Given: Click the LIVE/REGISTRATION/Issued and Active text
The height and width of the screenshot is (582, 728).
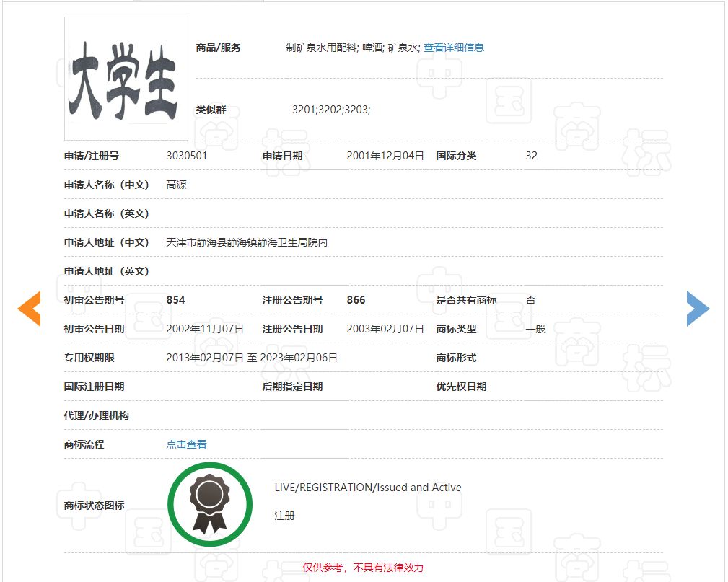Looking at the screenshot, I should (x=367, y=488).
